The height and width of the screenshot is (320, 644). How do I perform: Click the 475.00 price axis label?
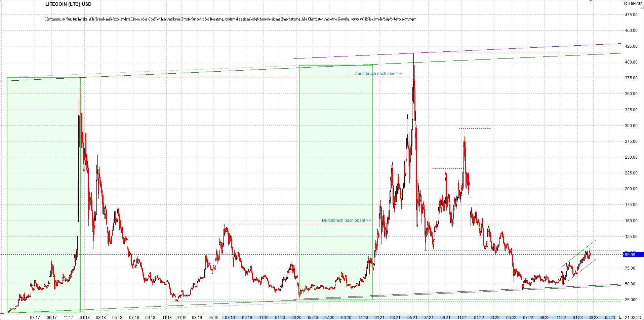coord(631,14)
